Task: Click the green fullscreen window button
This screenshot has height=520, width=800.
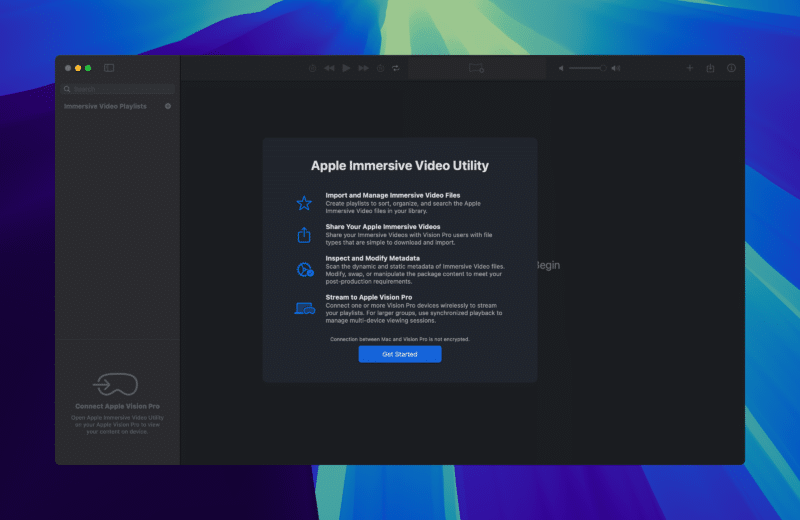Action: pos(88,68)
